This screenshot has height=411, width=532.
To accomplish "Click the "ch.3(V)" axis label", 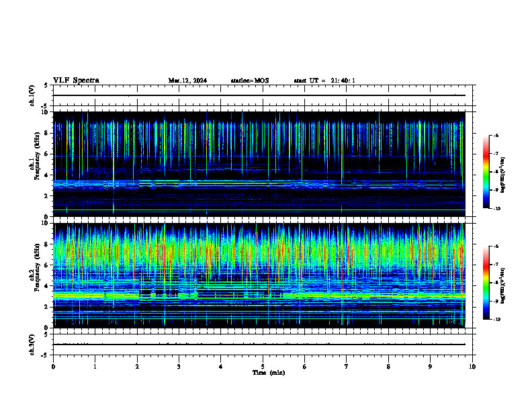I will [32, 345].
